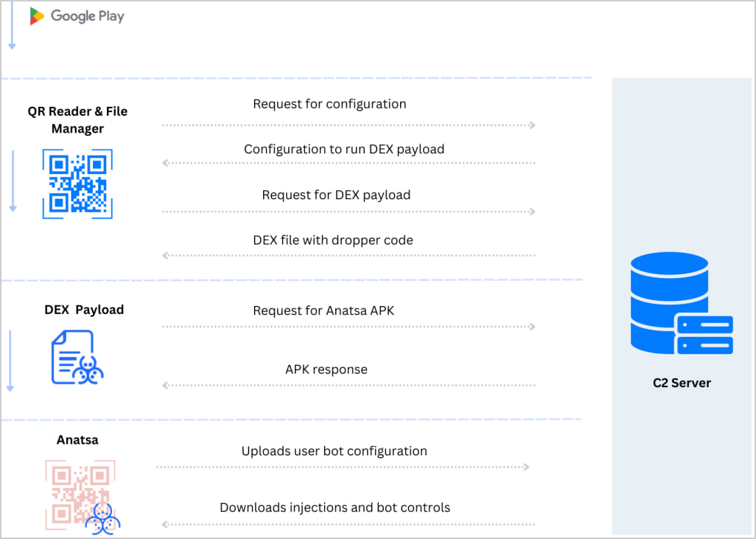Click the down arrow beside DEX Payload icon
This screenshot has width=756, height=539.
[11, 361]
